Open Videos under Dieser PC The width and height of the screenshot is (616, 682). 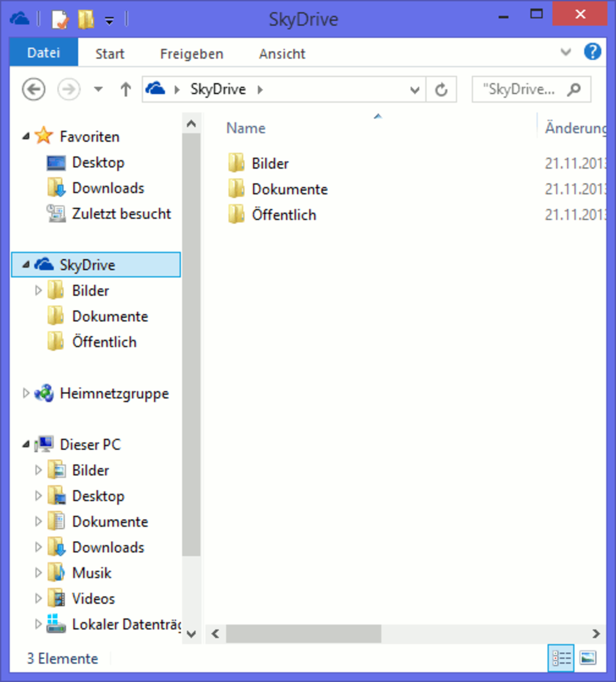pyautogui.click(x=93, y=598)
